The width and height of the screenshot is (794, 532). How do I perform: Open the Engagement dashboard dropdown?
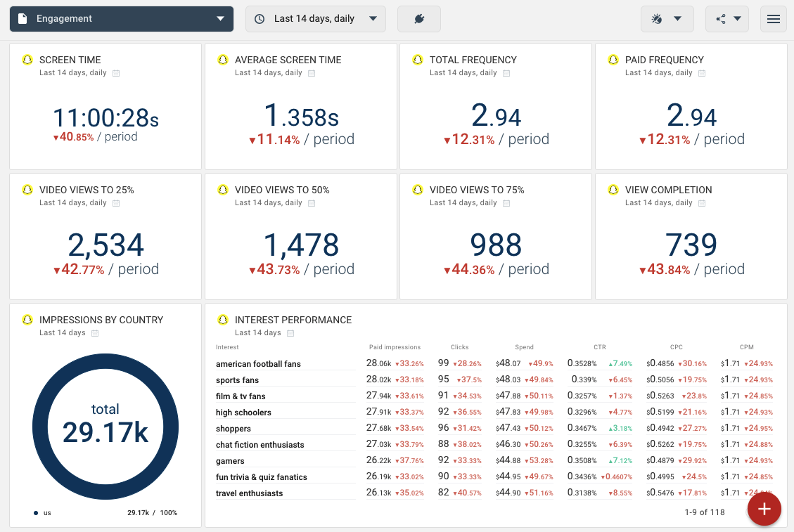(122, 19)
